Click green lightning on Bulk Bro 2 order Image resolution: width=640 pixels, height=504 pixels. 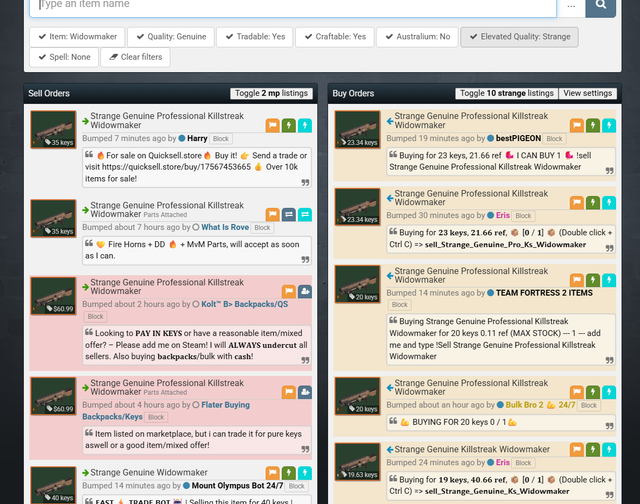(593, 392)
